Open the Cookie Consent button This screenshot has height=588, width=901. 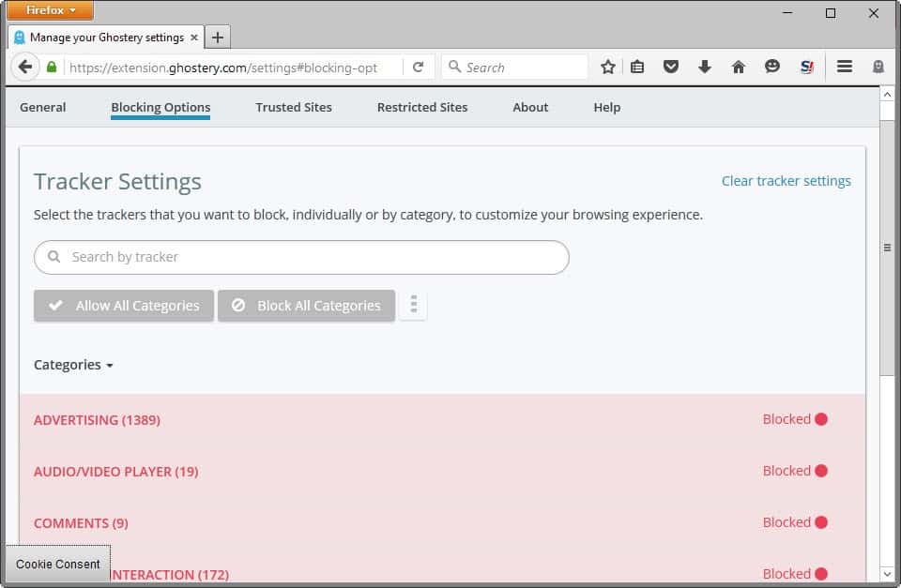pyautogui.click(x=58, y=564)
